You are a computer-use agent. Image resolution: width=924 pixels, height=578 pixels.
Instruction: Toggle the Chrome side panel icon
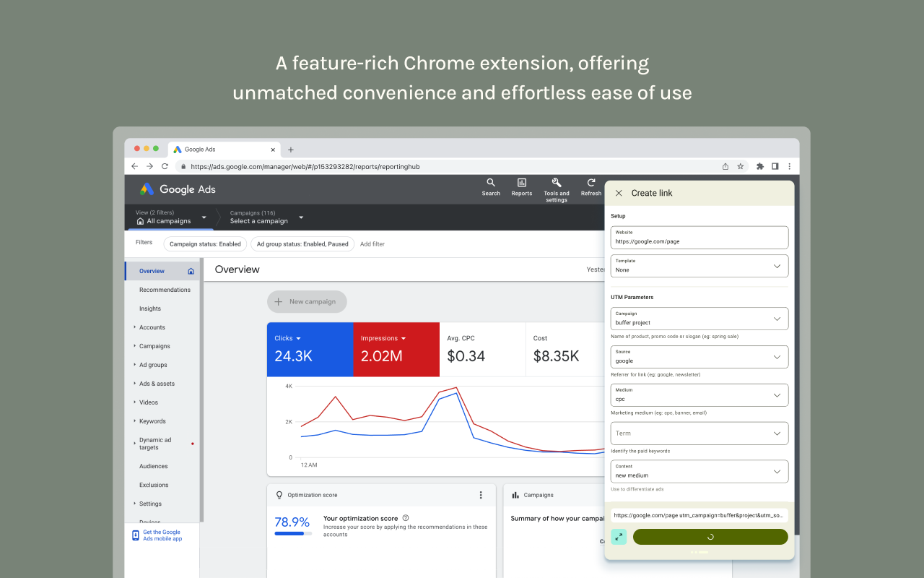pyautogui.click(x=775, y=166)
